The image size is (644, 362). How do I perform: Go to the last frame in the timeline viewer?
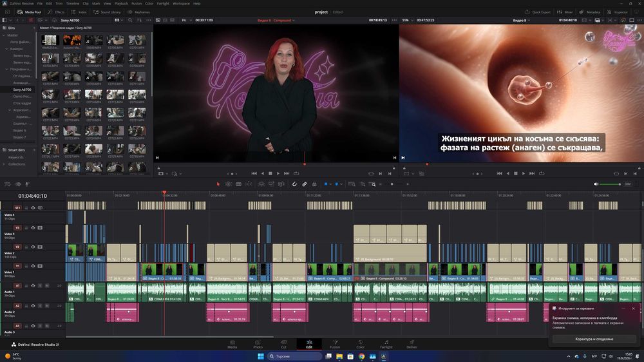(532, 173)
